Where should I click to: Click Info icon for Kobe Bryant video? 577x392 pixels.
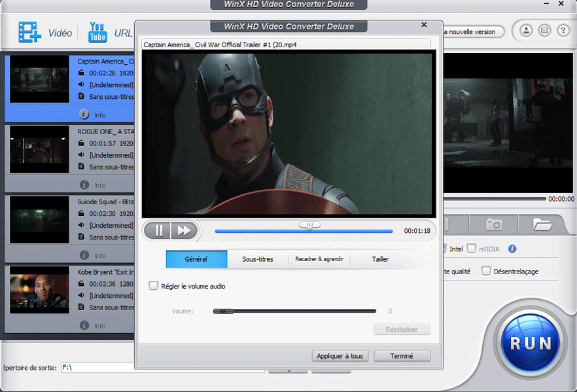84,325
